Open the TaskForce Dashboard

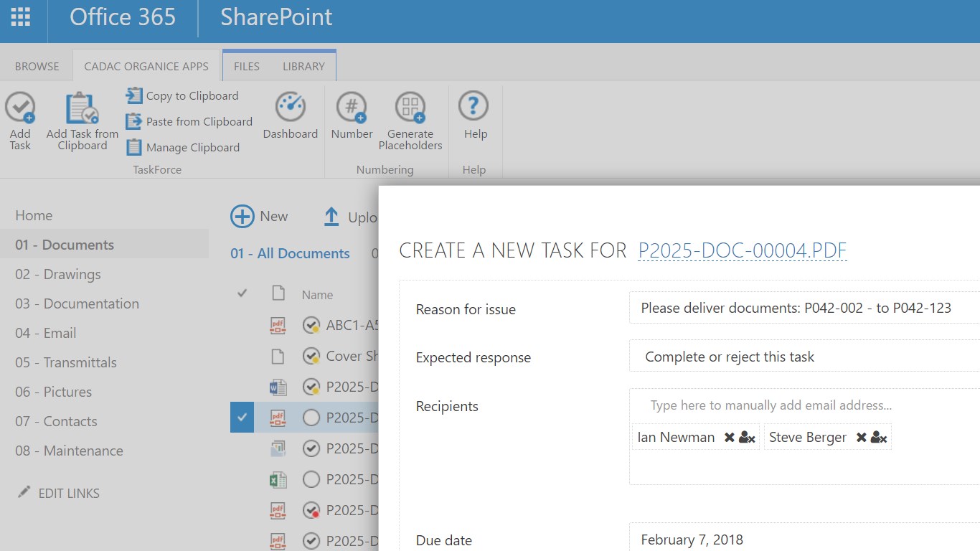tap(290, 108)
